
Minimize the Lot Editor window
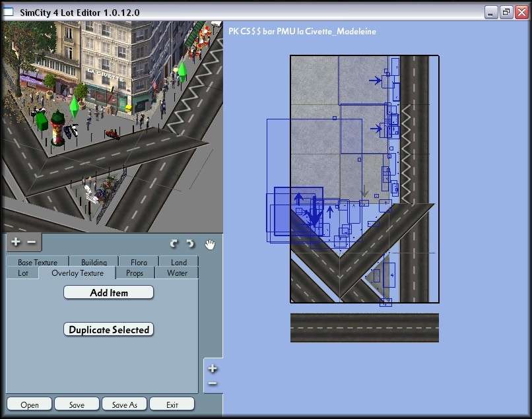[x=490, y=13]
